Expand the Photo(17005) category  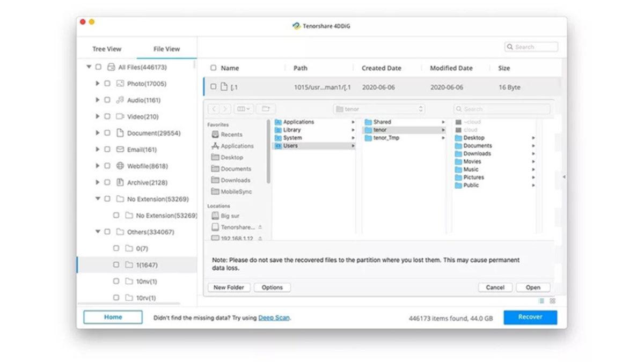click(x=98, y=83)
